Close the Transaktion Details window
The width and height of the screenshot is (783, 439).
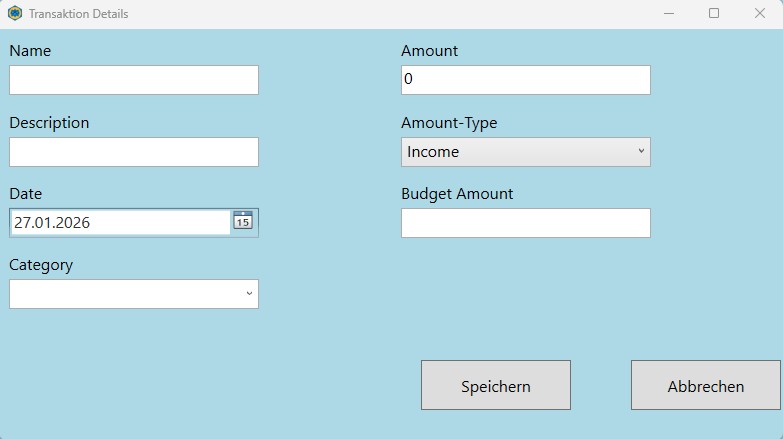pyautogui.click(x=760, y=14)
